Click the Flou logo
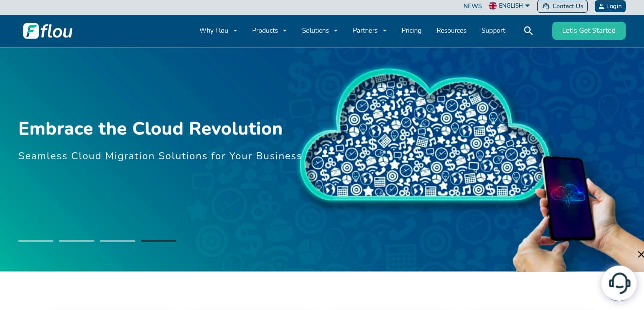Image resolution: width=644 pixels, height=310 pixels. click(47, 31)
